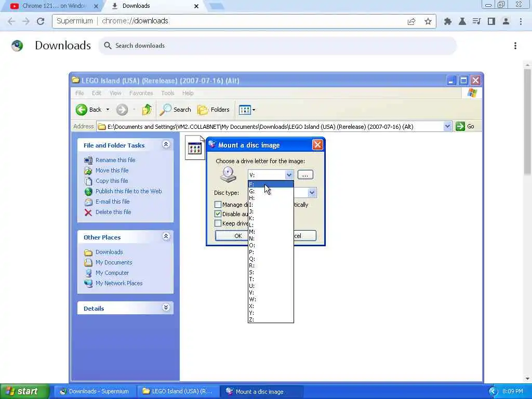Select drive letter W: in the list
This screenshot has height=399, width=532.
pyautogui.click(x=271, y=299)
